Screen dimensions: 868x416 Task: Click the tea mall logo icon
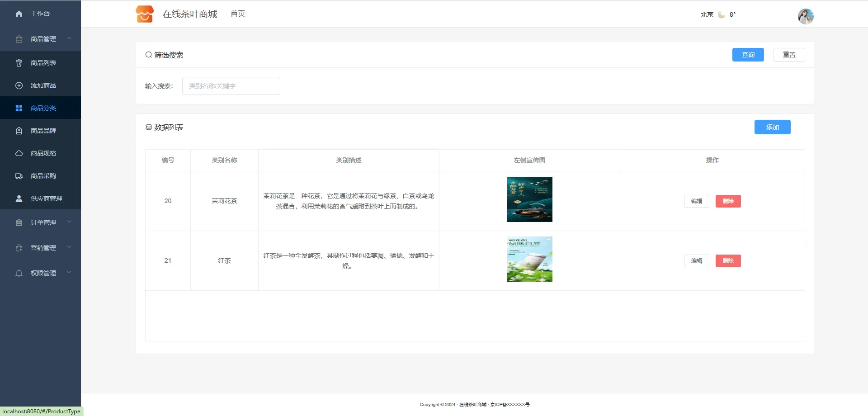click(x=145, y=14)
